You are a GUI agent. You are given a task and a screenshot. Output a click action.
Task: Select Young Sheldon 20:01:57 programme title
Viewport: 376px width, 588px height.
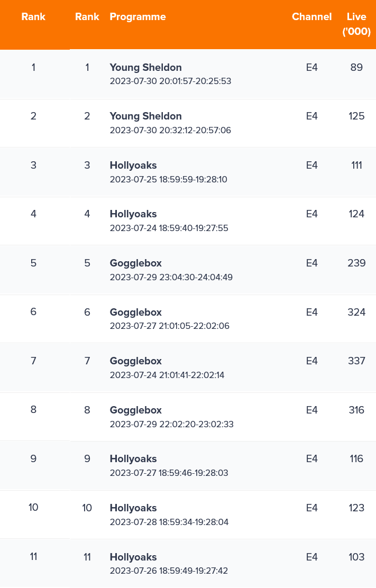tap(145, 68)
